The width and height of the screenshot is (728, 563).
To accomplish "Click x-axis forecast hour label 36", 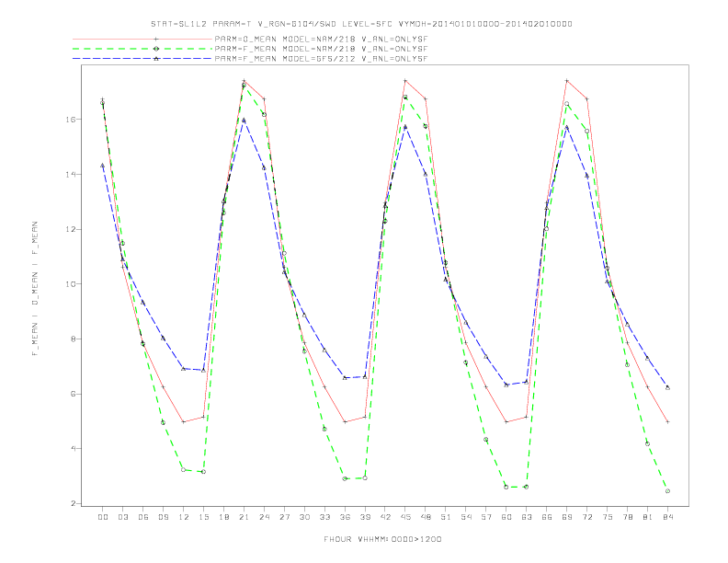I will pyautogui.click(x=345, y=517).
